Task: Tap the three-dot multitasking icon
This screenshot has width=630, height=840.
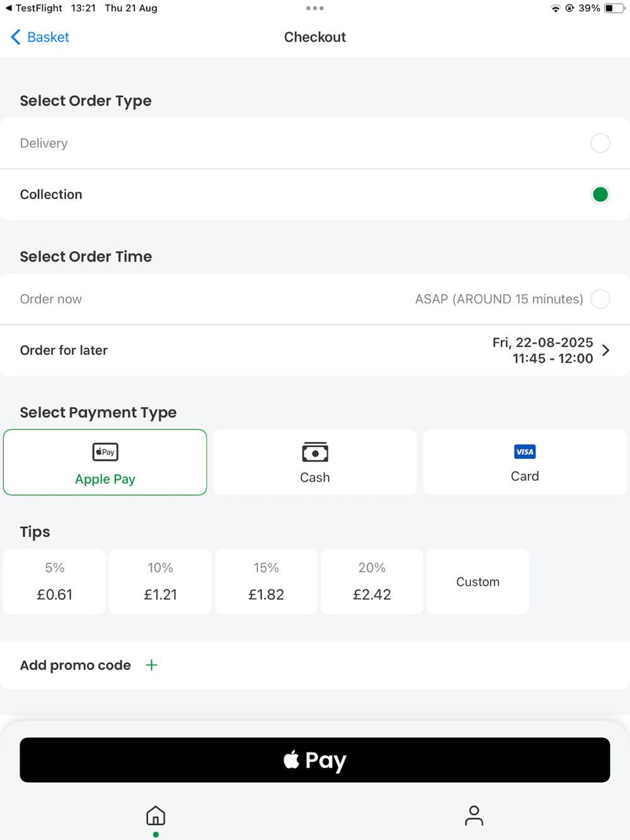Action: 315,8
